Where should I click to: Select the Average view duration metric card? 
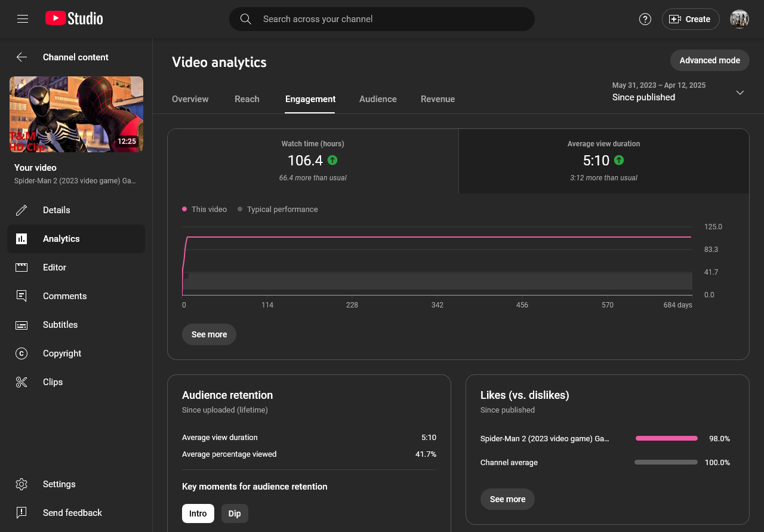pyautogui.click(x=604, y=161)
